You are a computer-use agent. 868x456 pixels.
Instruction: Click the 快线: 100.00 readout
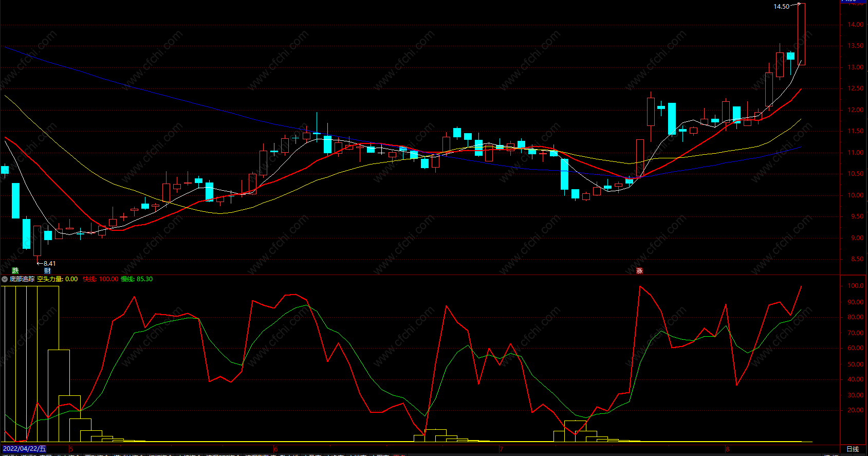tap(101, 279)
